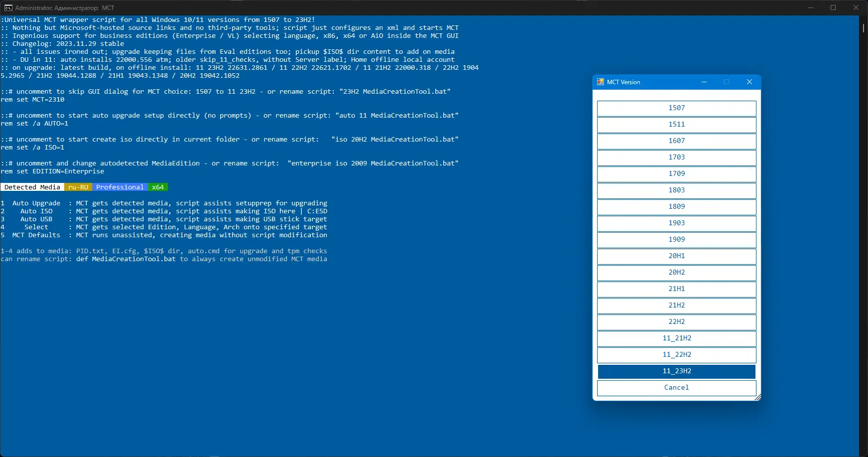
Task: Choose version 1507
Action: click(677, 108)
